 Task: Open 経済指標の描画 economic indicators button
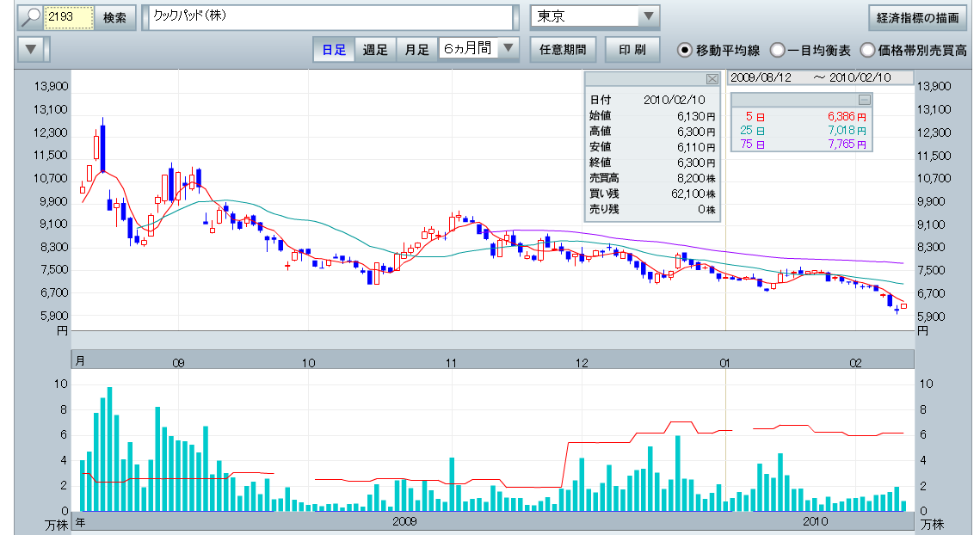[x=917, y=18]
